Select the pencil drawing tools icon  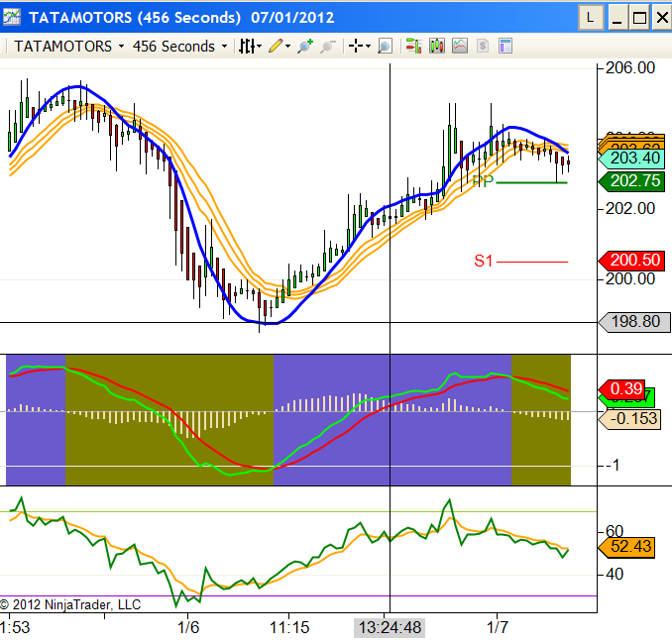[x=276, y=46]
